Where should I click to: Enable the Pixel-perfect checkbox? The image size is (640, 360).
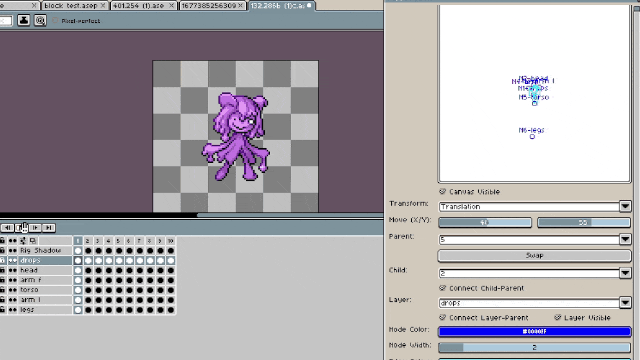55,20
